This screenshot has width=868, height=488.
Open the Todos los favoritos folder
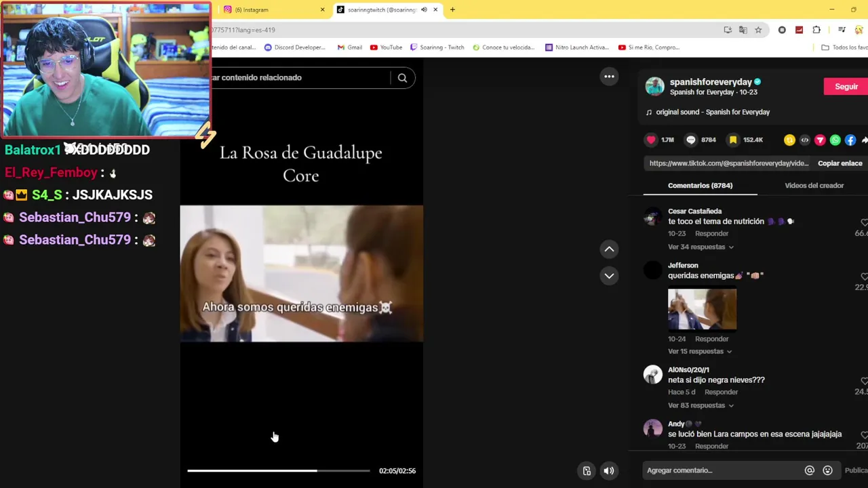844,47
